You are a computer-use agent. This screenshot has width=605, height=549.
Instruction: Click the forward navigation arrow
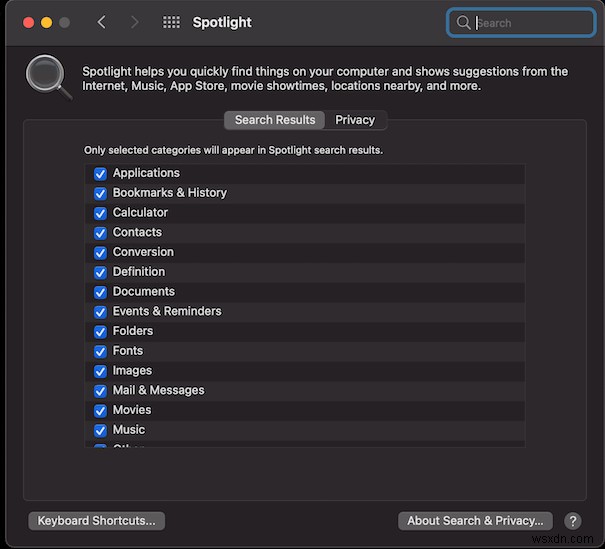(135, 22)
